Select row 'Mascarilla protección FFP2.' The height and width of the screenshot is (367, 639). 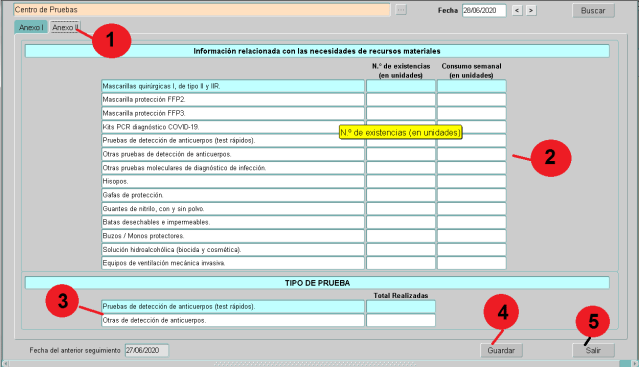233,100
